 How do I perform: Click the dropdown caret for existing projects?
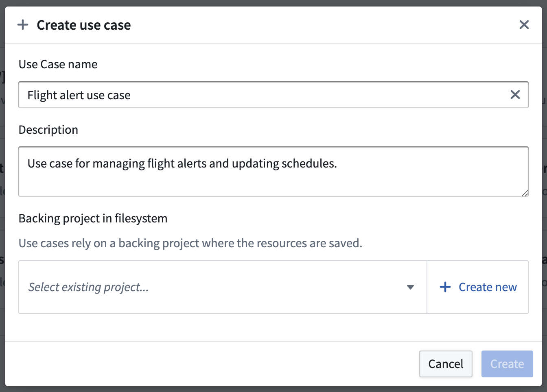pyautogui.click(x=410, y=287)
